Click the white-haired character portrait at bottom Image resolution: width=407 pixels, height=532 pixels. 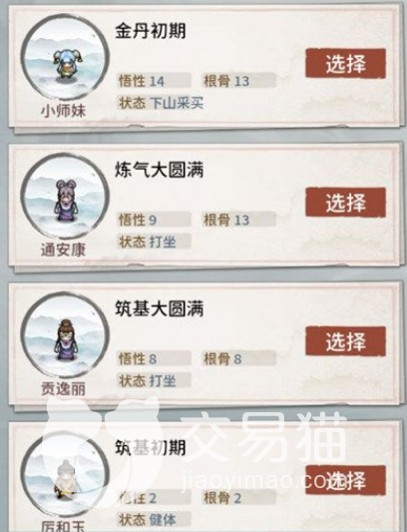coord(65,475)
